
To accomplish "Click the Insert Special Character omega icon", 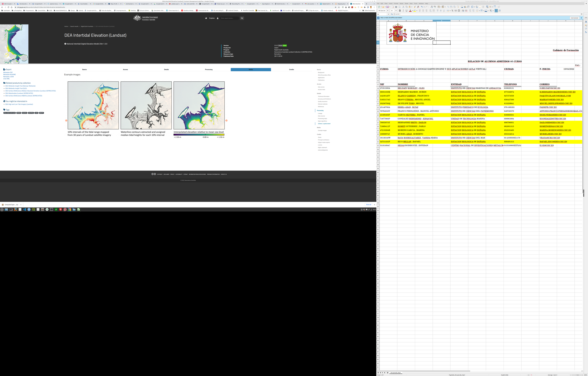I will [x=472, y=7].
